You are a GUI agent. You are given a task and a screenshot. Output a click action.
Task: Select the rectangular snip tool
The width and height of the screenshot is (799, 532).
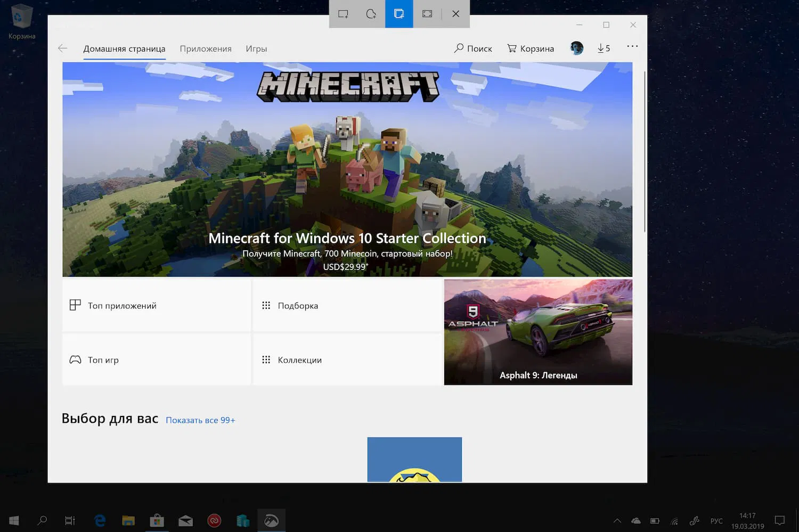pos(343,14)
